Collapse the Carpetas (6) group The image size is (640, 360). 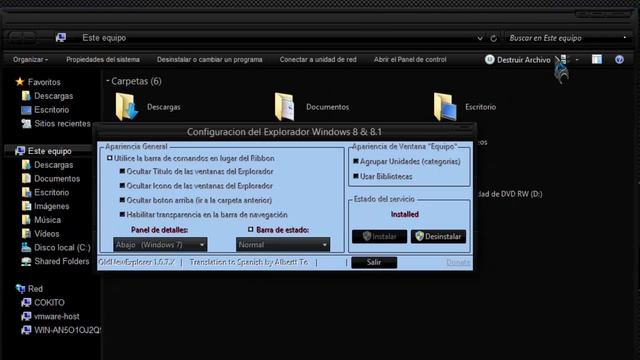click(x=108, y=81)
